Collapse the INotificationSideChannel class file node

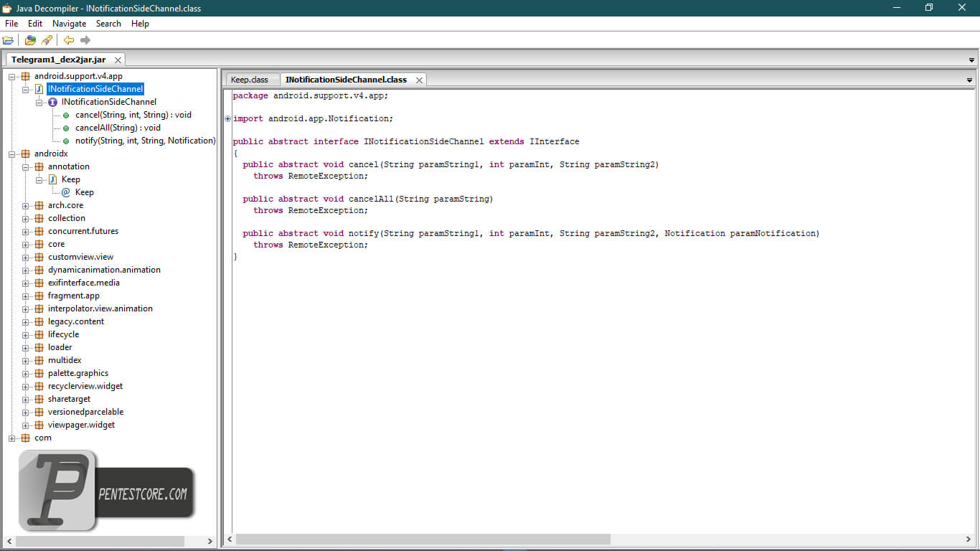coord(26,89)
